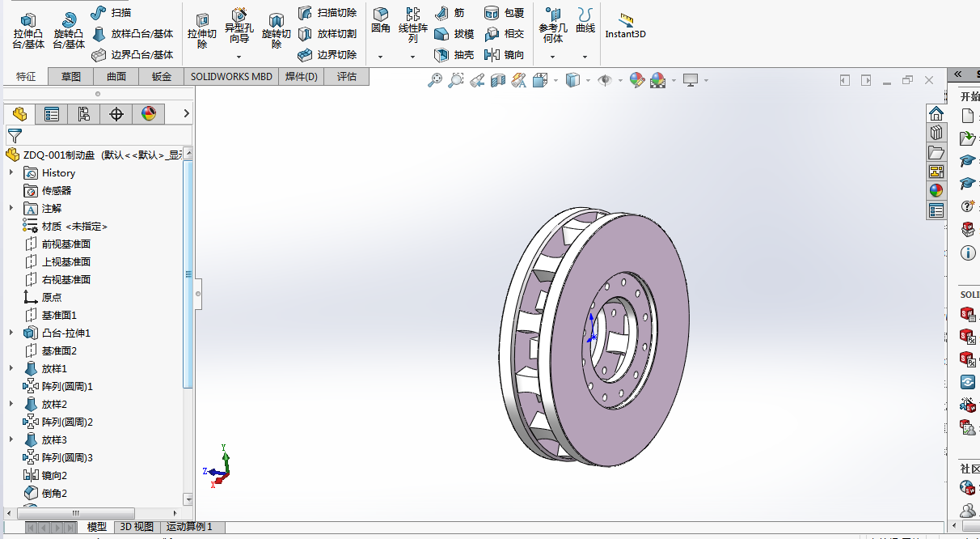Open the 评估 (Evaluate) ribbon tab
The image size is (980, 539).
click(x=346, y=77)
